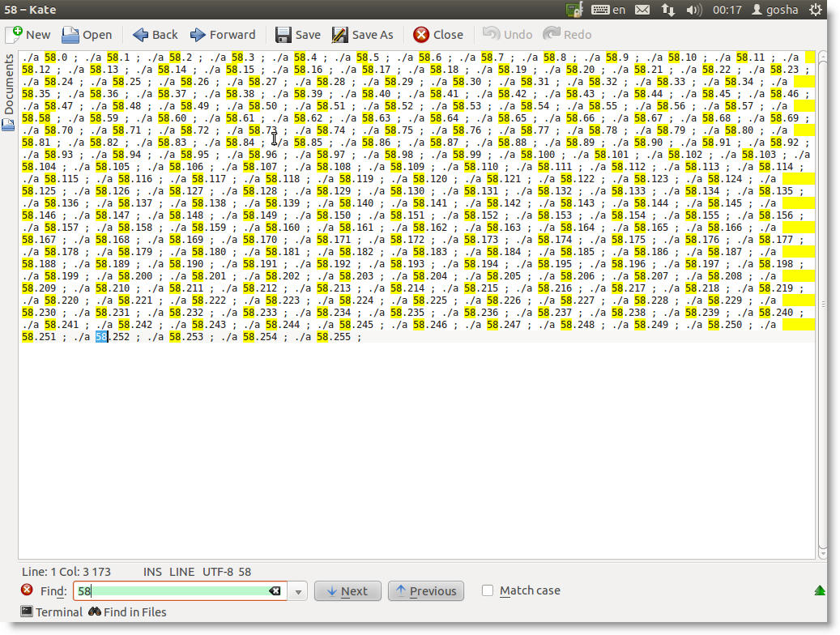The height and width of the screenshot is (635, 840).
Task: Open the mail messaging menu icon
Action: tap(642, 10)
